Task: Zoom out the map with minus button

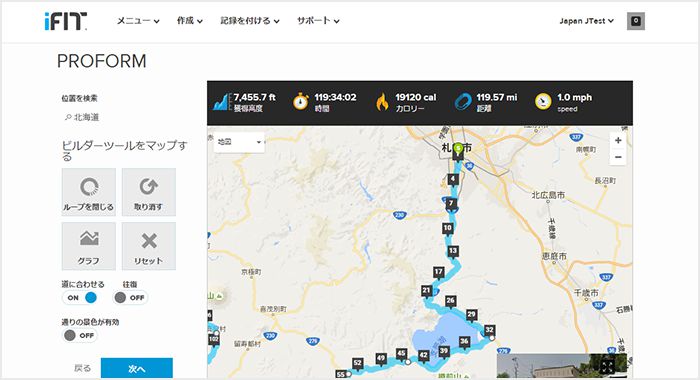Action: pos(618,157)
